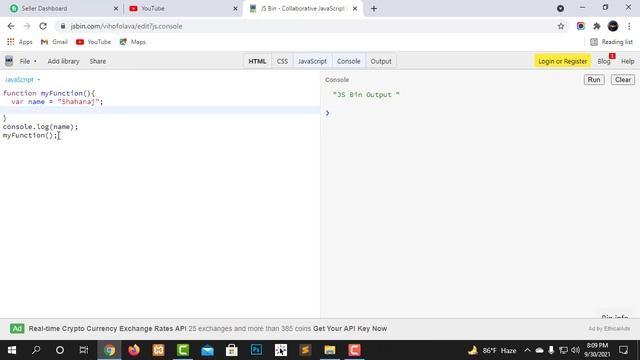The height and width of the screenshot is (360, 640).
Task: Click the "JS Bin Output" console text
Action: (366, 95)
